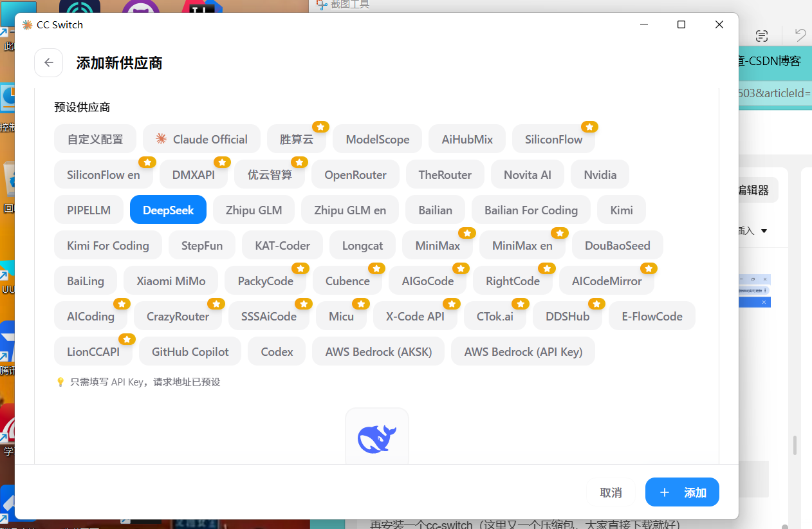Choose the 优云智算 provider
Image resolution: width=812 pixels, height=529 pixels.
coord(270,174)
